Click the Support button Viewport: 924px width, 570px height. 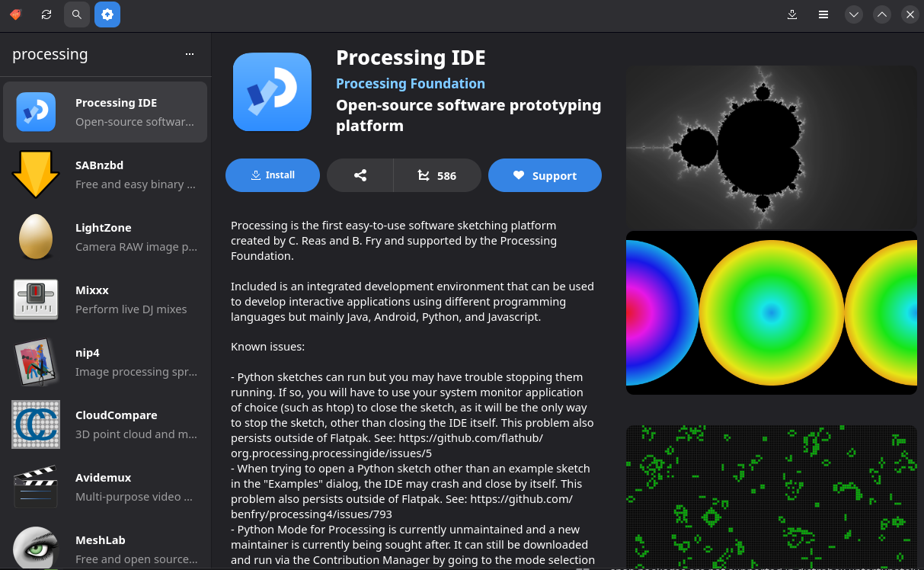point(545,175)
